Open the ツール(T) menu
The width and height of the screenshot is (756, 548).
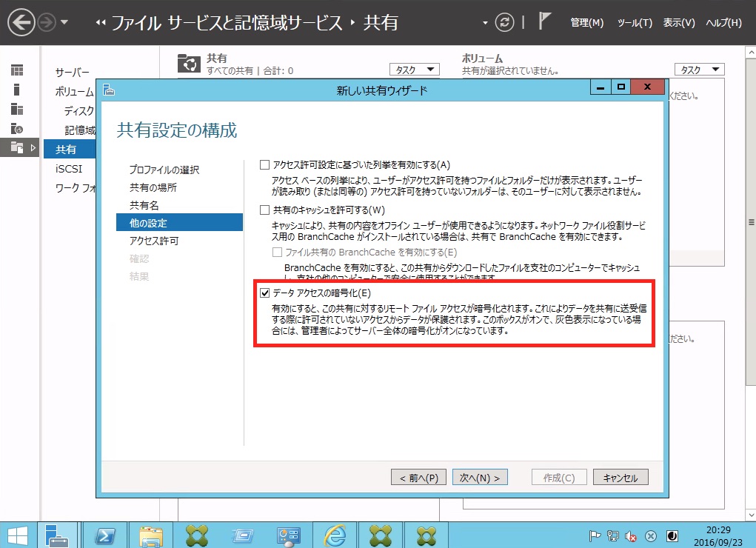635,23
